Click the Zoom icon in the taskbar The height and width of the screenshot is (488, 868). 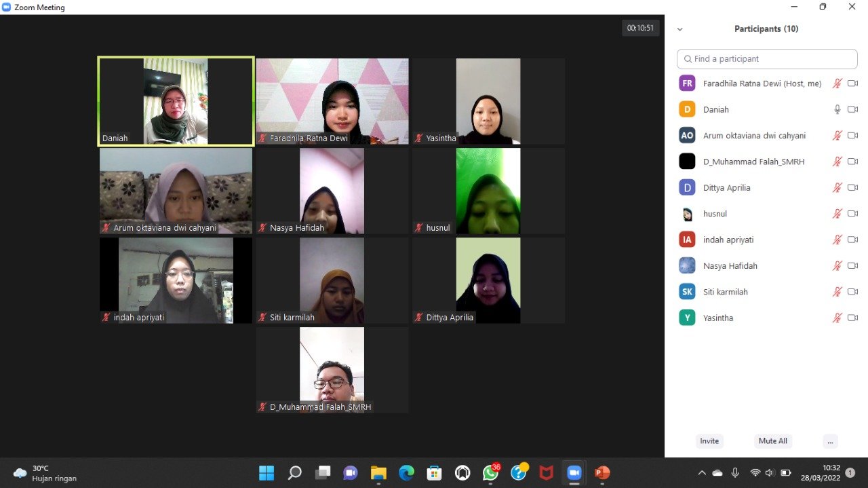click(x=574, y=472)
